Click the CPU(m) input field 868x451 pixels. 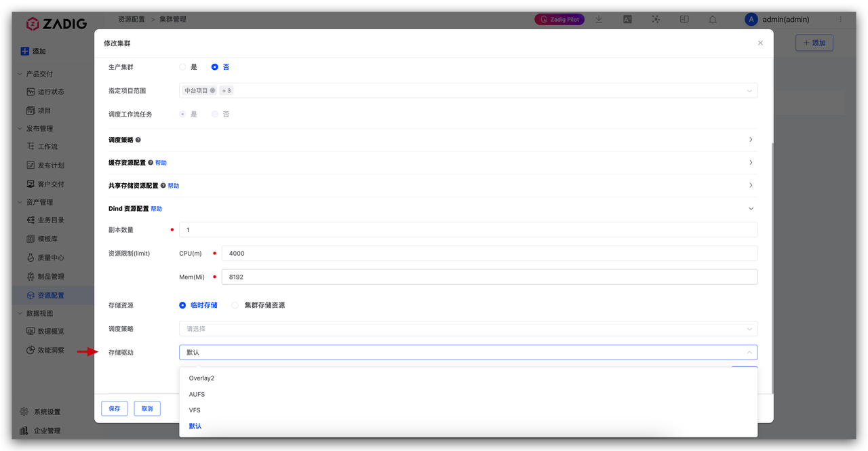(x=489, y=254)
